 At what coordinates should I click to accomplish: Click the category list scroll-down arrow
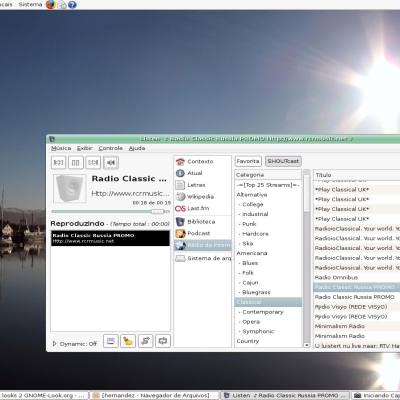(307, 345)
